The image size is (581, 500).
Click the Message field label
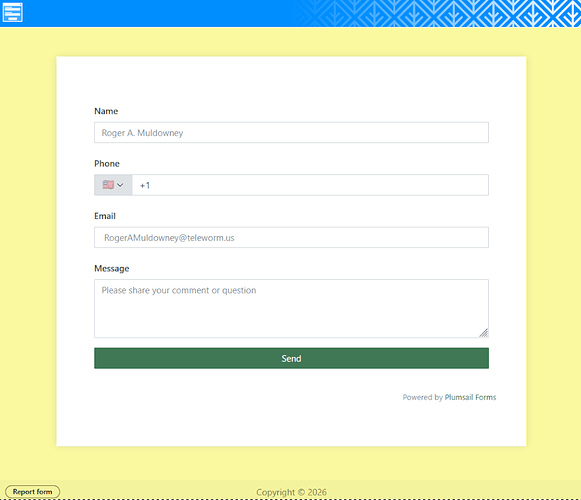112,269
